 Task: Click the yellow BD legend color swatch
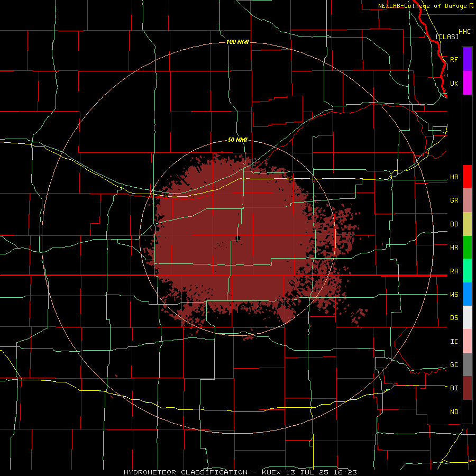click(x=467, y=224)
